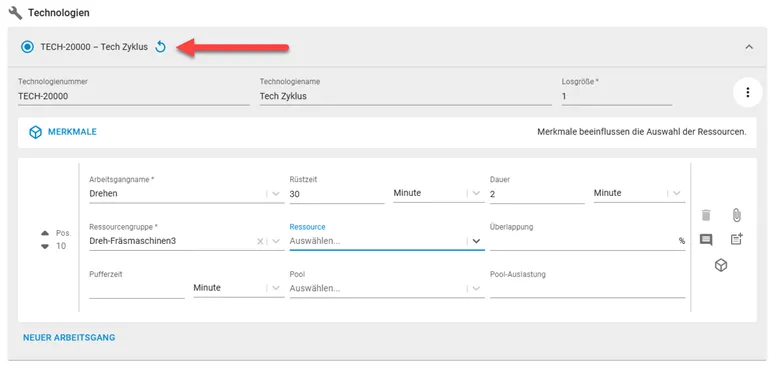Click the operation's cube features icon
The image size is (781, 373).
click(721, 265)
